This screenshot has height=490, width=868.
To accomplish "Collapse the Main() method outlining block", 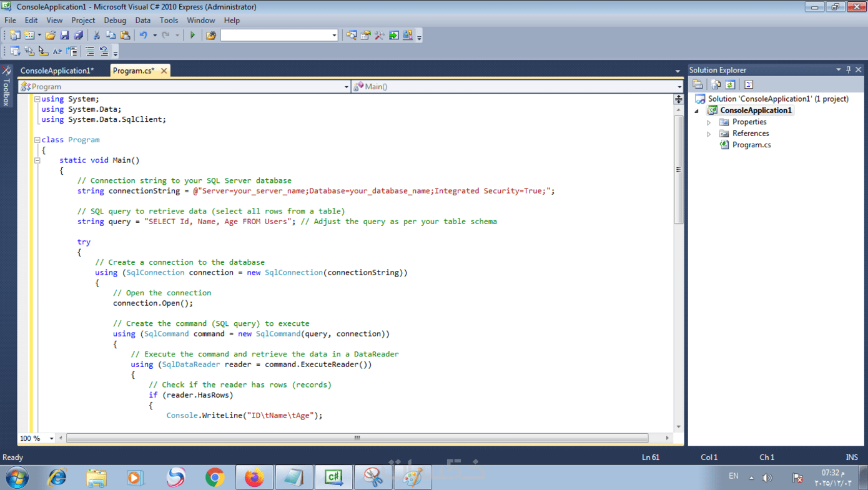I will pyautogui.click(x=37, y=160).
